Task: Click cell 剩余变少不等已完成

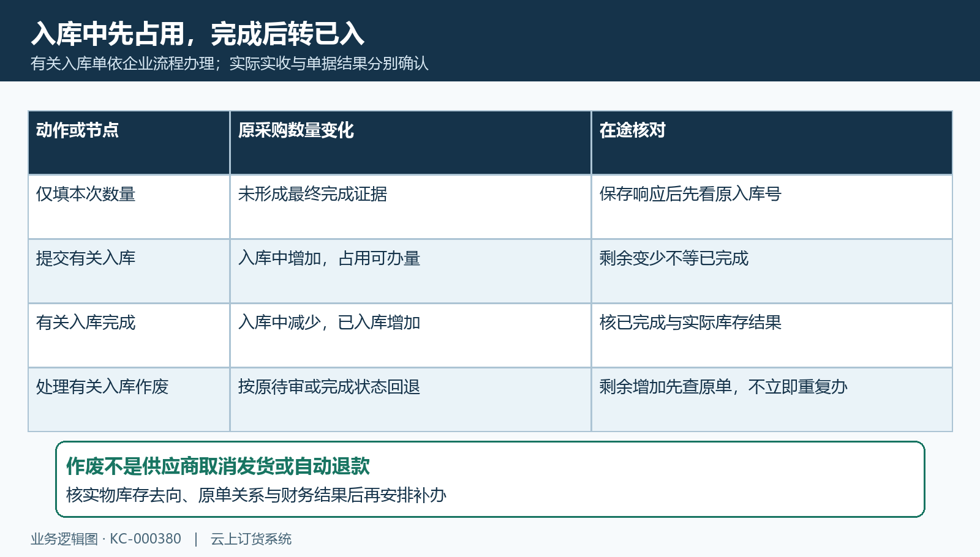Action: 772,271
